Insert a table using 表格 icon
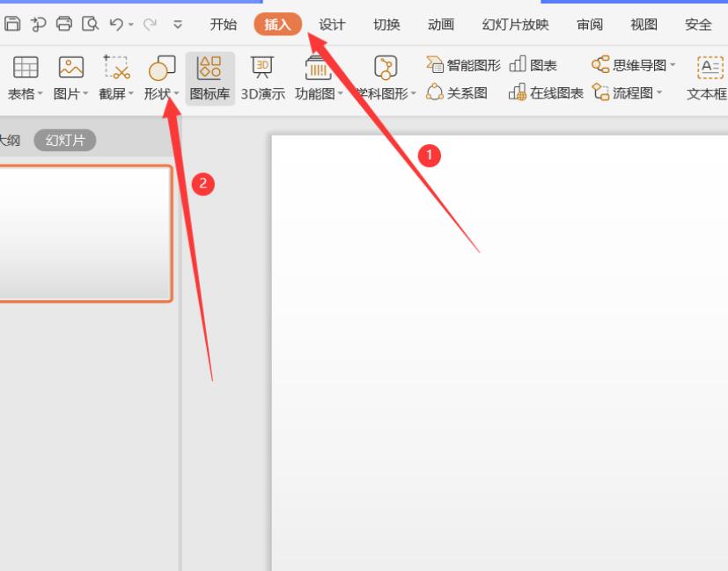The width and height of the screenshot is (728, 571). tap(26, 77)
